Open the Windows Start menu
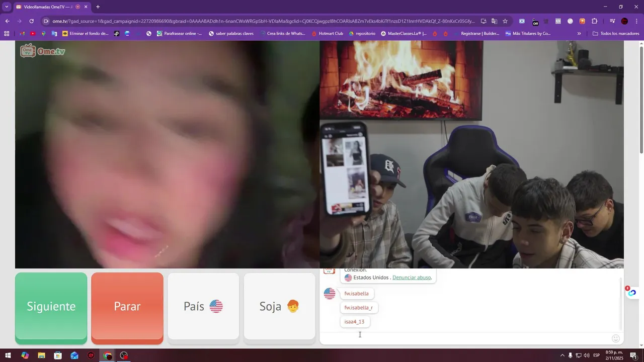 pyautogui.click(x=8, y=355)
